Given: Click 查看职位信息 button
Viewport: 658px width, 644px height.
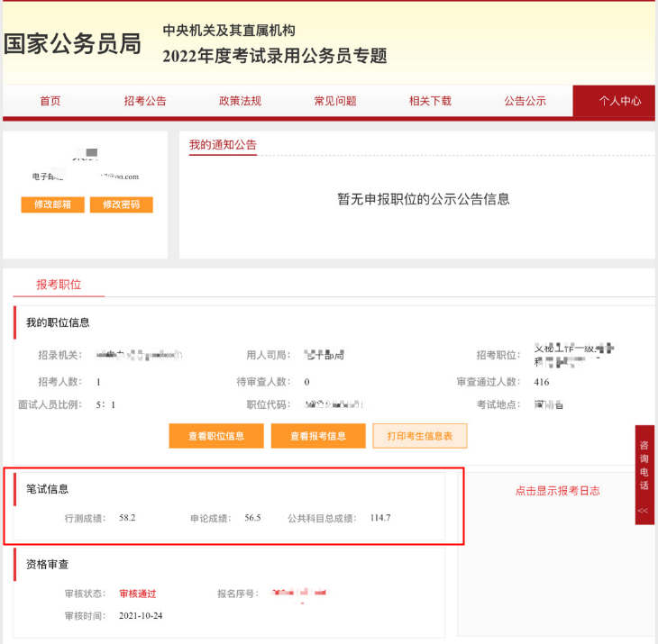Looking at the screenshot, I should pyautogui.click(x=216, y=436).
